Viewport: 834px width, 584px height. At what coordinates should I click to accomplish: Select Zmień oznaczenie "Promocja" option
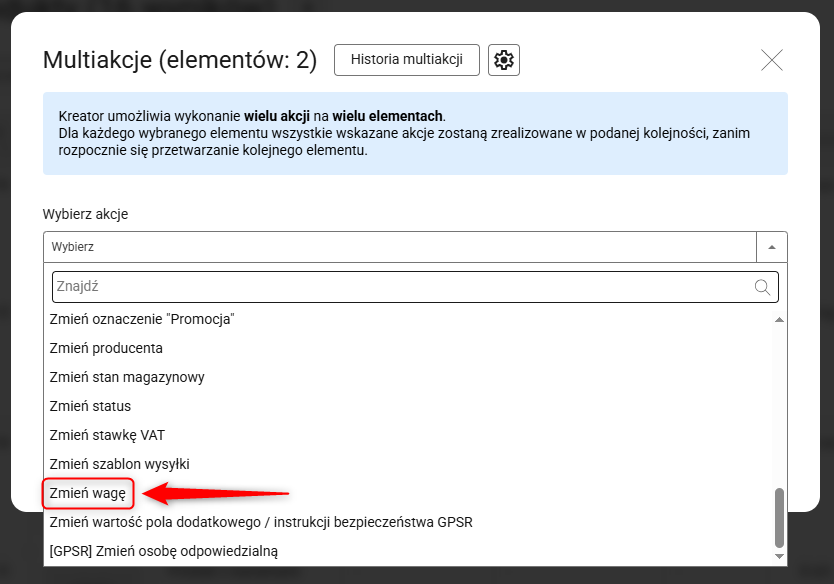141,319
